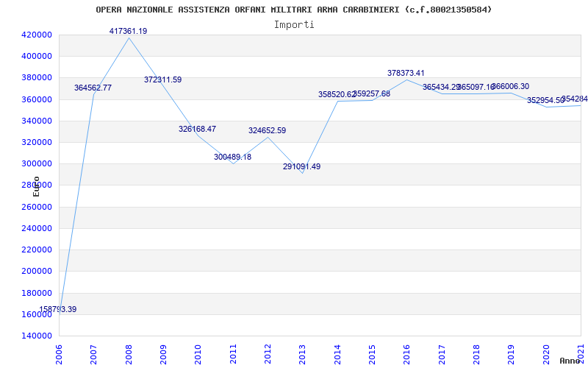The width and height of the screenshot is (588, 368).
Task: Click the 2015 x-axis year label
Action: click(372, 355)
